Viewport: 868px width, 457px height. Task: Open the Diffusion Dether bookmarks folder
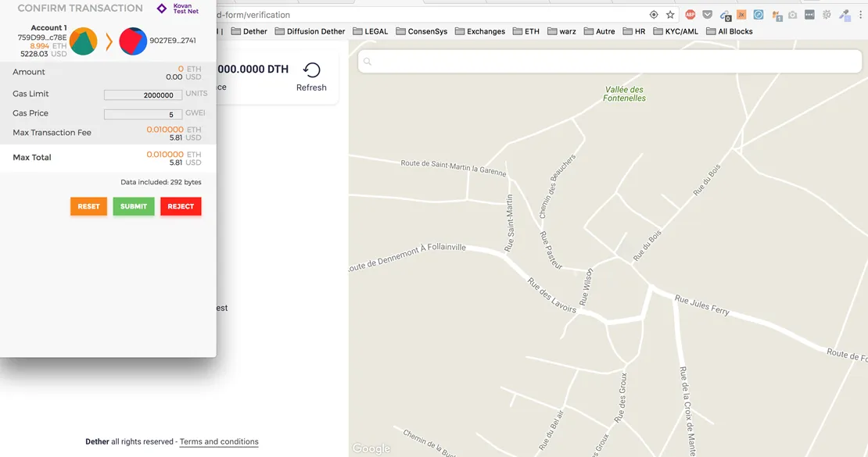310,31
